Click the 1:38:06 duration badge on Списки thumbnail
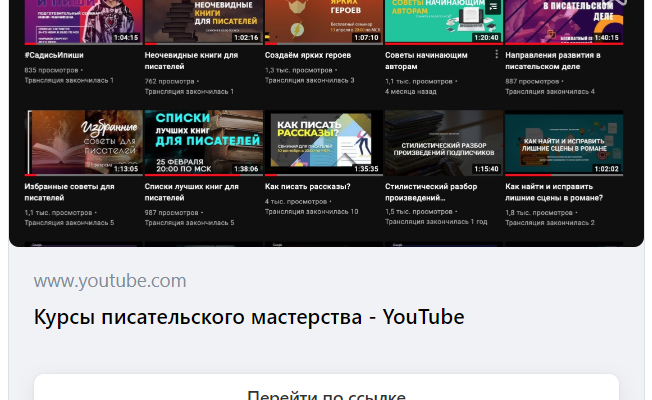Image resolution: width=652 pixels, height=400 pixels. 246,169
